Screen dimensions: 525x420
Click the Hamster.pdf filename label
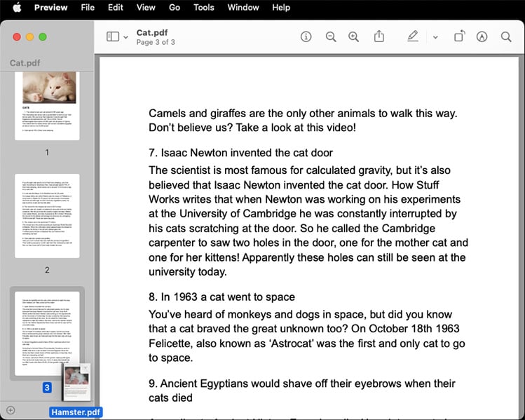pos(76,412)
